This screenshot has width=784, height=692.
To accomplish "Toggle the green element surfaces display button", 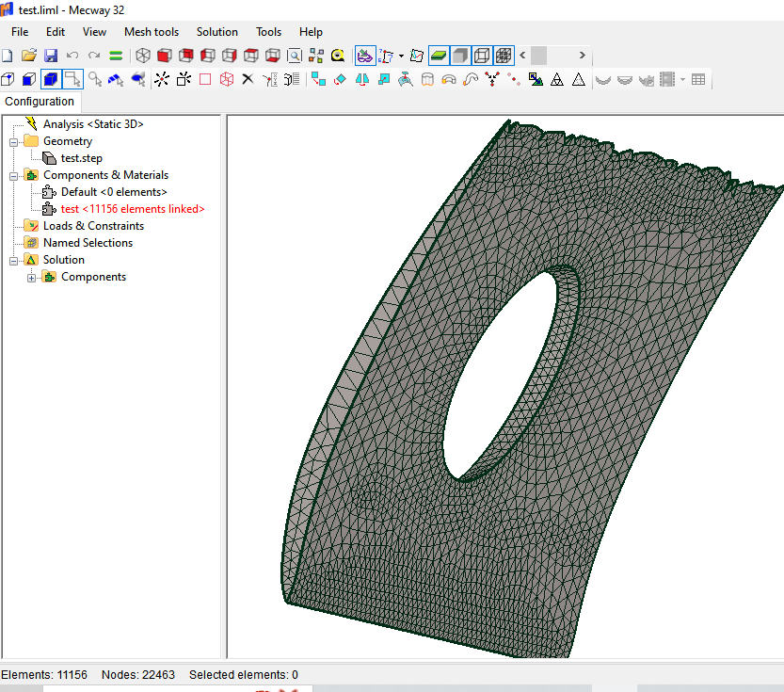I will tap(439, 56).
